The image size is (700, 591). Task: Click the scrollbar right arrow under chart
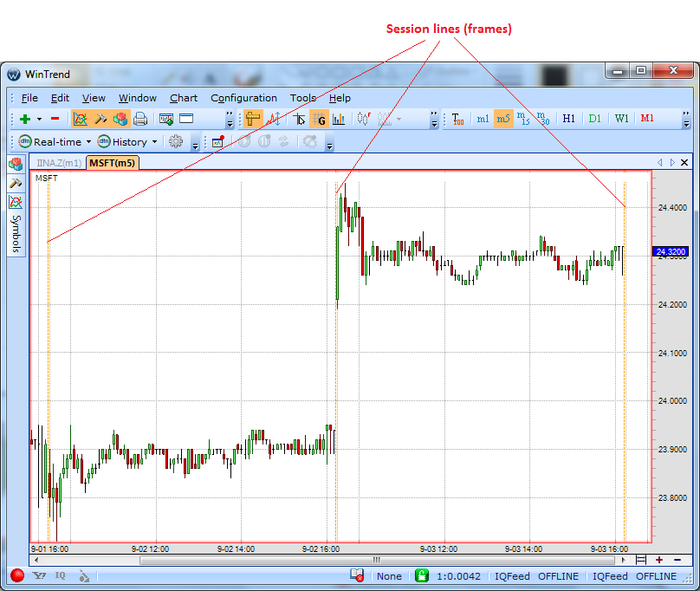(623, 560)
